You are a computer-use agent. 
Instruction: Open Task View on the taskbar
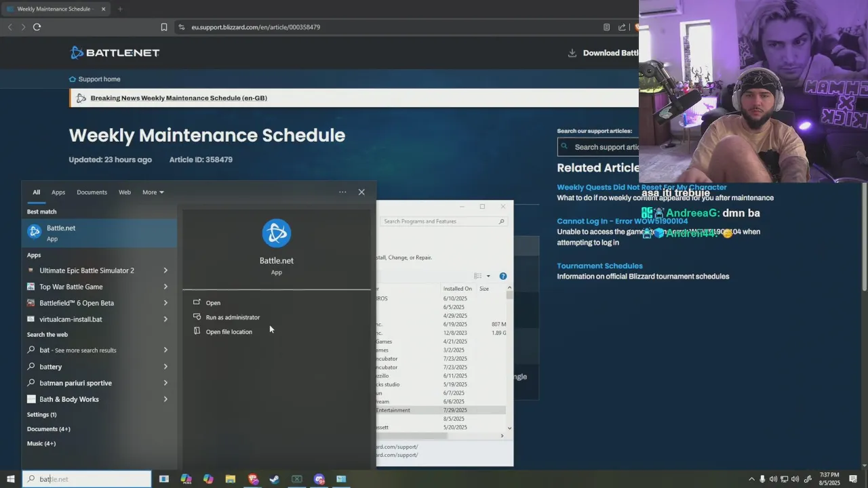click(164, 479)
